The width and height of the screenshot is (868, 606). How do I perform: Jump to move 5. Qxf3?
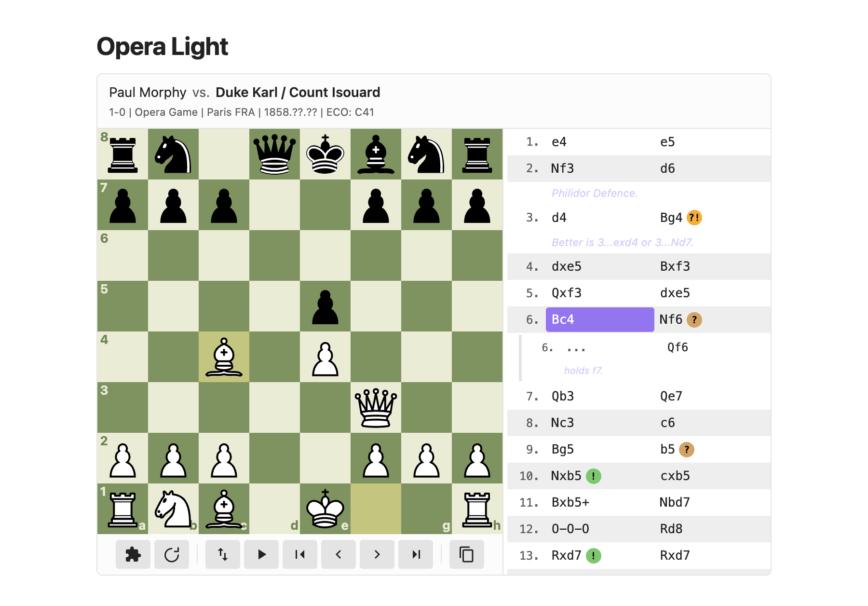(600, 293)
